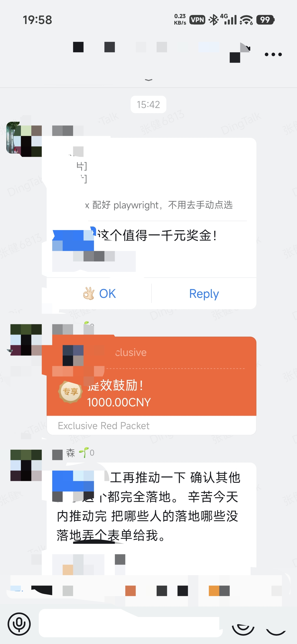The width and height of the screenshot is (297, 644).
Task: Click the Reply button on message card
Action: pyautogui.click(x=204, y=293)
